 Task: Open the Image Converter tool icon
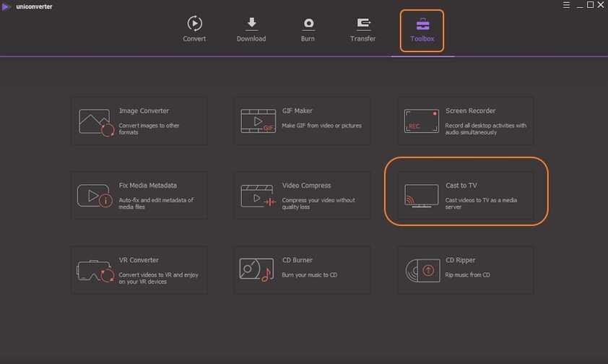[97, 121]
